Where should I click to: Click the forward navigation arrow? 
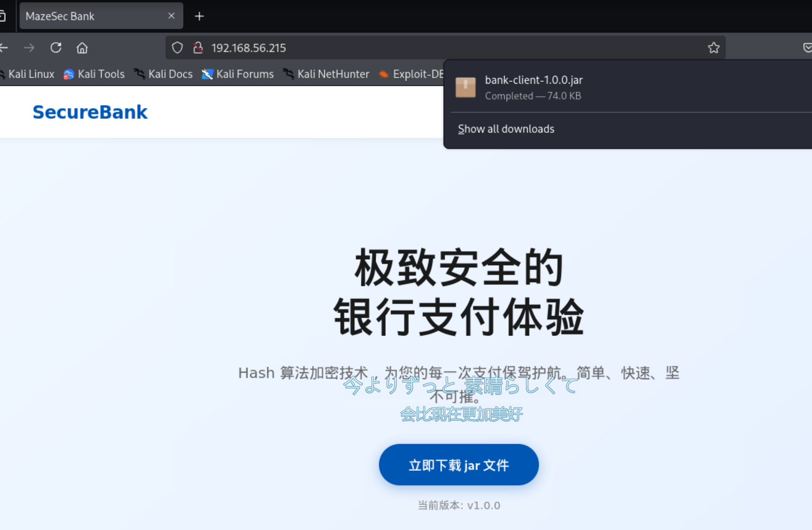pos(29,48)
